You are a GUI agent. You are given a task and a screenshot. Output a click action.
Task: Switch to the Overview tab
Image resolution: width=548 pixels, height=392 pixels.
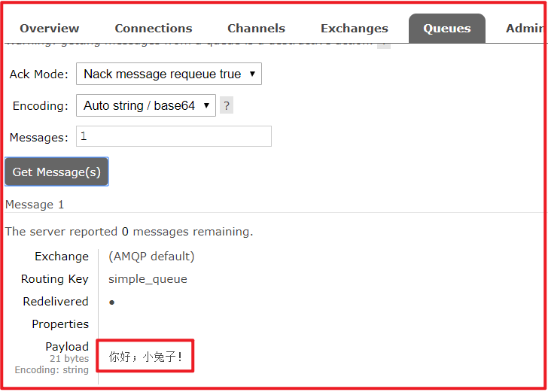(50, 29)
